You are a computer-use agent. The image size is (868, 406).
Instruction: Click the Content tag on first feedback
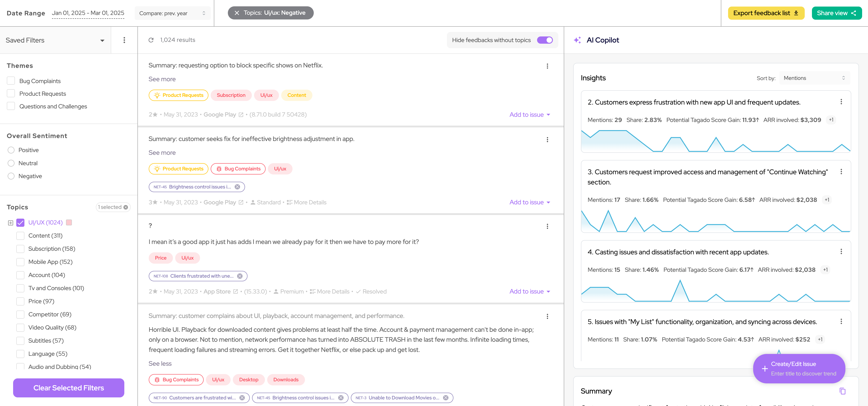pos(297,95)
